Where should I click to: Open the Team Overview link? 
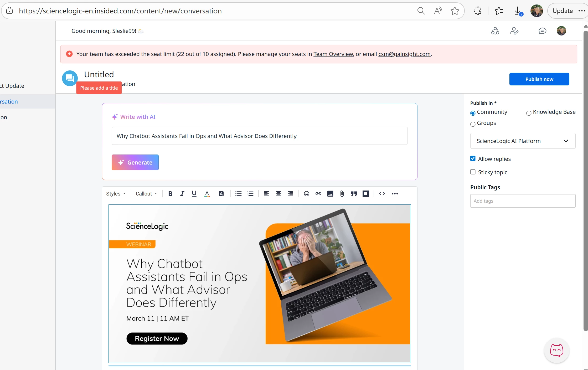(333, 54)
